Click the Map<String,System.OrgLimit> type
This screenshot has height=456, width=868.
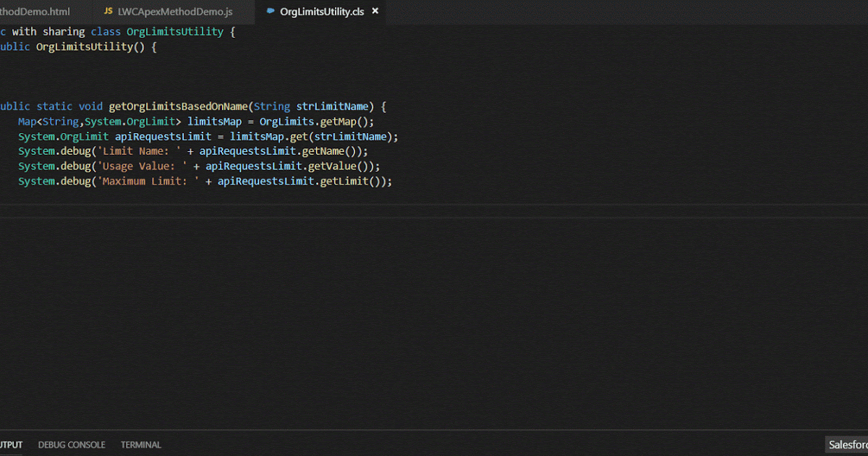[x=100, y=122]
